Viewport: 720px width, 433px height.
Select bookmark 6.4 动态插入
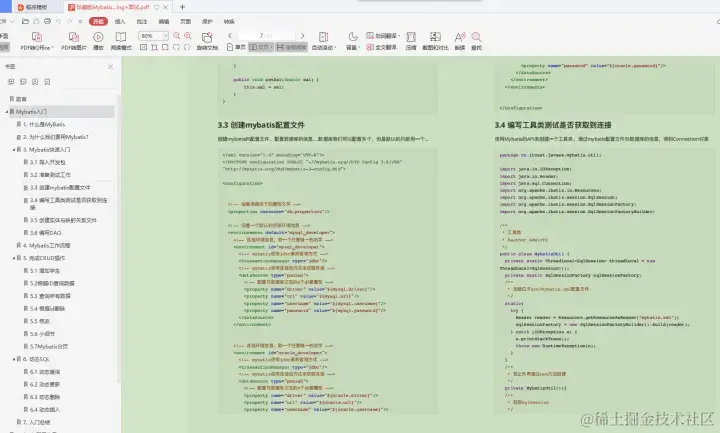point(45,409)
